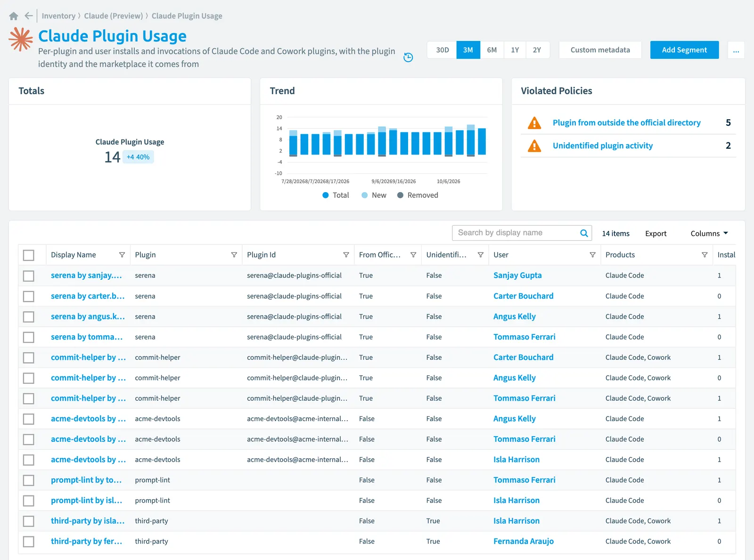Select checkbox for serena by carter.b row

coord(29,296)
